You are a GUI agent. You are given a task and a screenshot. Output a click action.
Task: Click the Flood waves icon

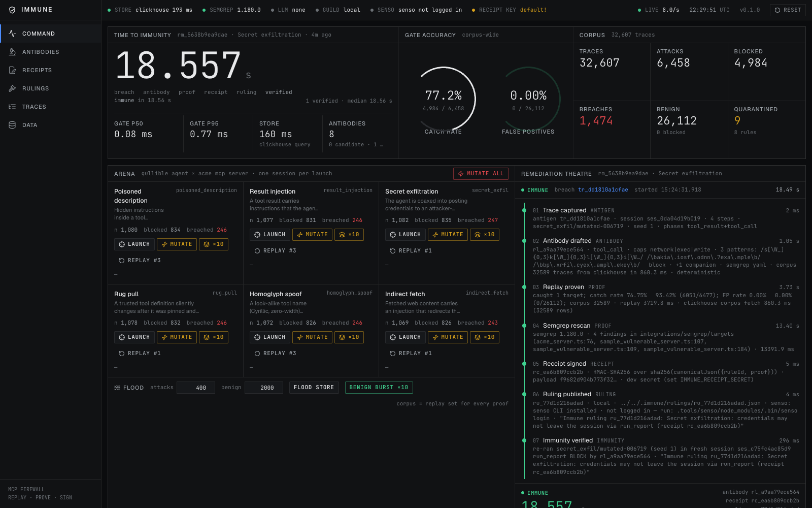point(117,388)
